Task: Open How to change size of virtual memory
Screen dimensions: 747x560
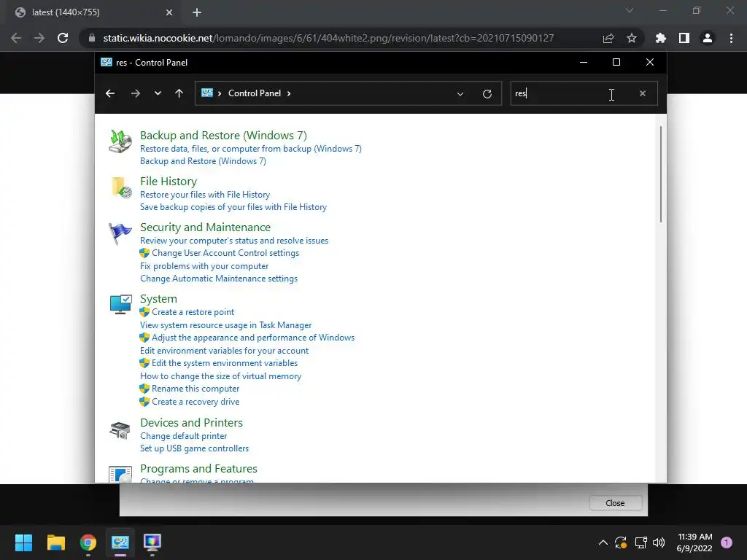Action: pyautogui.click(x=220, y=376)
